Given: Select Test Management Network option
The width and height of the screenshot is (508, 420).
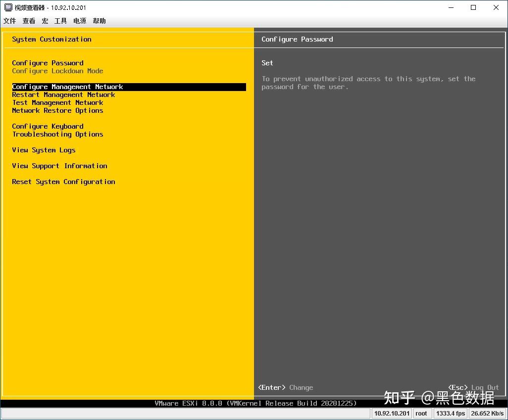Looking at the screenshot, I should [x=57, y=102].
